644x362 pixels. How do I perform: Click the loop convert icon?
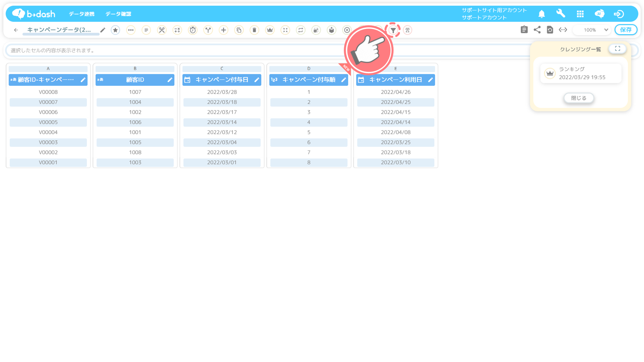(x=301, y=30)
